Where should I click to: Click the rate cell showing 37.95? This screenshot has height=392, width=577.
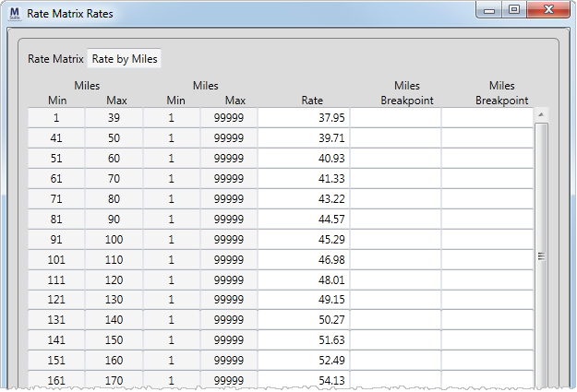[303, 118]
